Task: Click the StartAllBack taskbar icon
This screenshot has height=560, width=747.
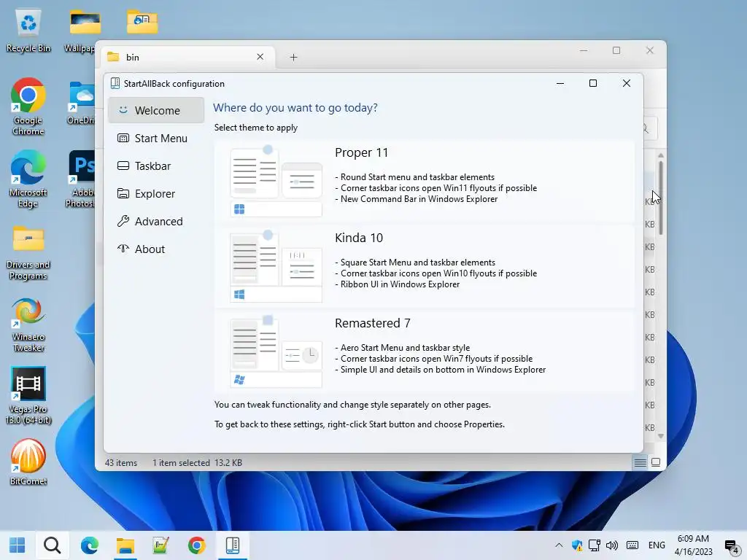Action: point(233,545)
